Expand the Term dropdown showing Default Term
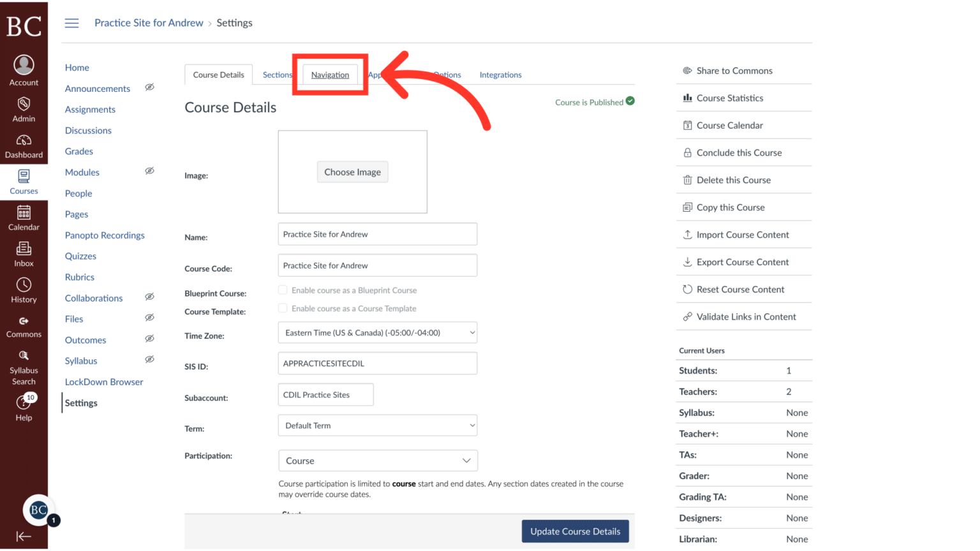This screenshot has width=980, height=551. (x=377, y=425)
